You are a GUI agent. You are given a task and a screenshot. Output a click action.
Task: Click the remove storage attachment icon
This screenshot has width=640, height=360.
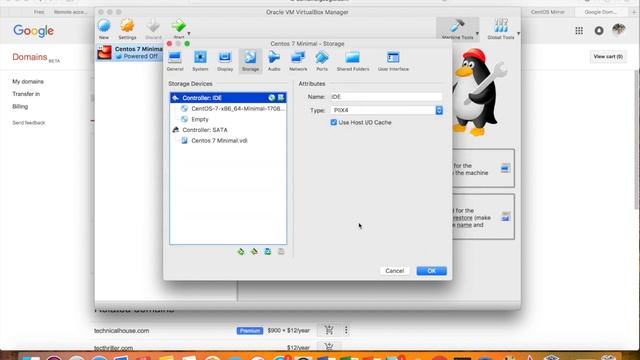(x=281, y=252)
